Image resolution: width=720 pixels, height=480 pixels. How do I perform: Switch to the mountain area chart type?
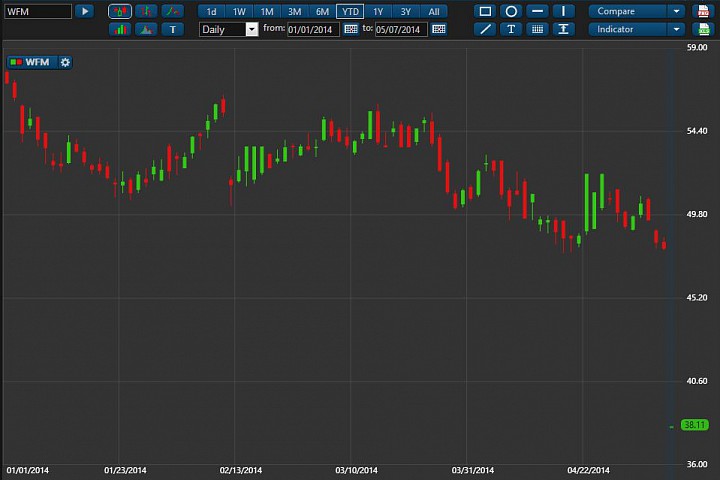click(x=146, y=29)
